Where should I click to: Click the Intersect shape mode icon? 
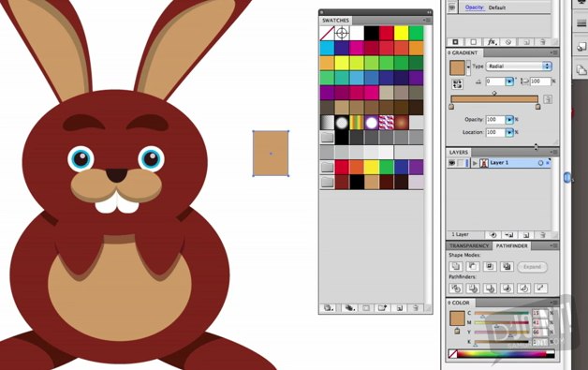click(490, 266)
